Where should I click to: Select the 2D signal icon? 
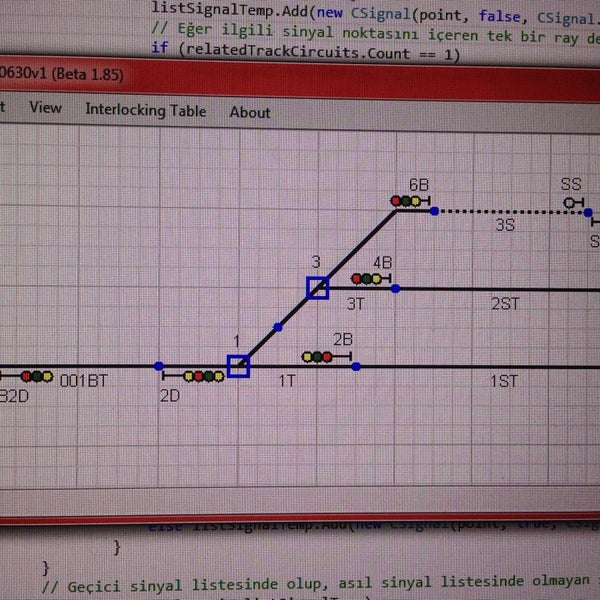point(193,377)
